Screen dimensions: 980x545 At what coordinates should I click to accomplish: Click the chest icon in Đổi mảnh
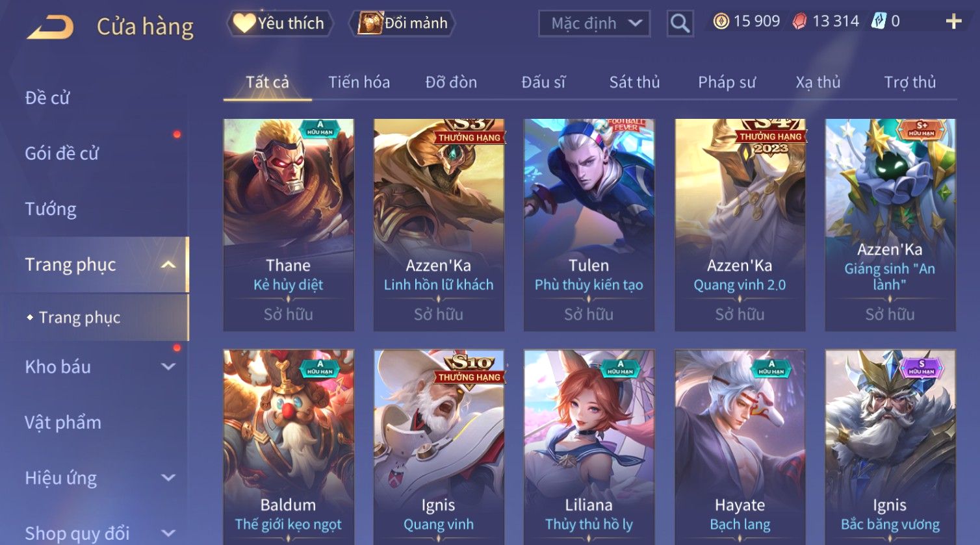pos(370,23)
